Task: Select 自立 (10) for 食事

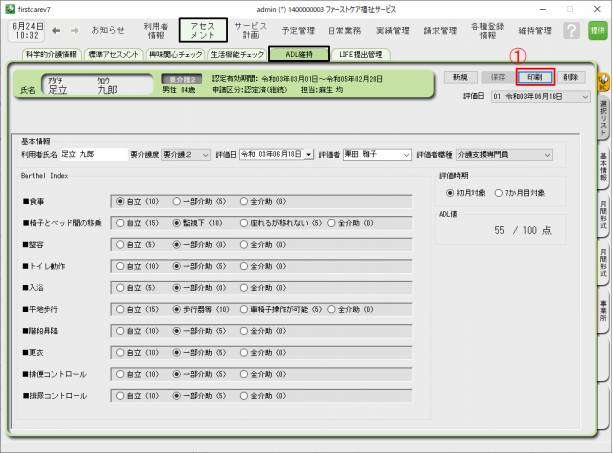Action: point(121,201)
